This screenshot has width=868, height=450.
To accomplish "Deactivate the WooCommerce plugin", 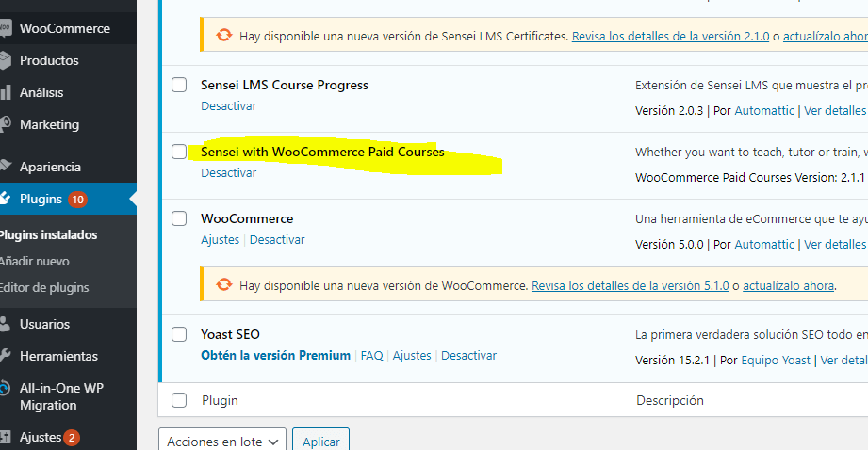I will pyautogui.click(x=277, y=240).
